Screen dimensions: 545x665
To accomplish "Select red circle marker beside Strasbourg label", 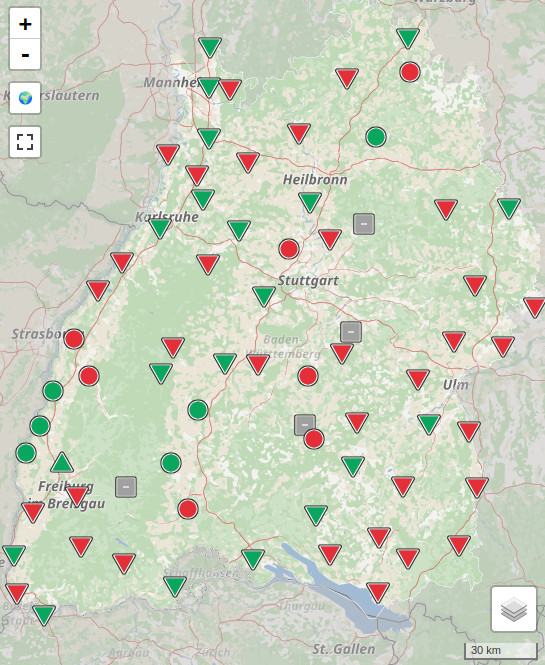I will pos(74,338).
